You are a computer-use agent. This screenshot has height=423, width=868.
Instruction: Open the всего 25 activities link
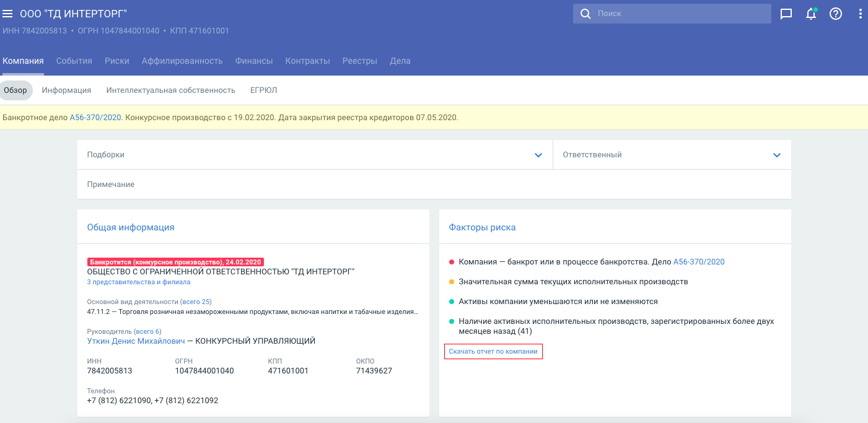coord(196,302)
